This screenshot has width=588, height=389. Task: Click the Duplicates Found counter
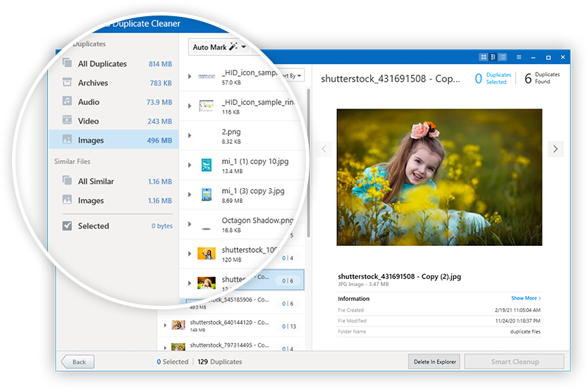coord(542,78)
